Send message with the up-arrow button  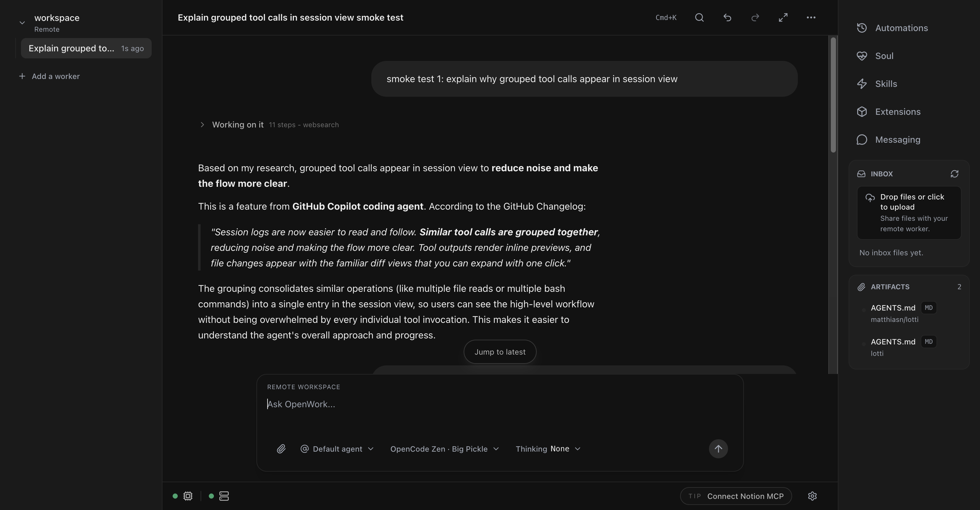[x=718, y=449]
